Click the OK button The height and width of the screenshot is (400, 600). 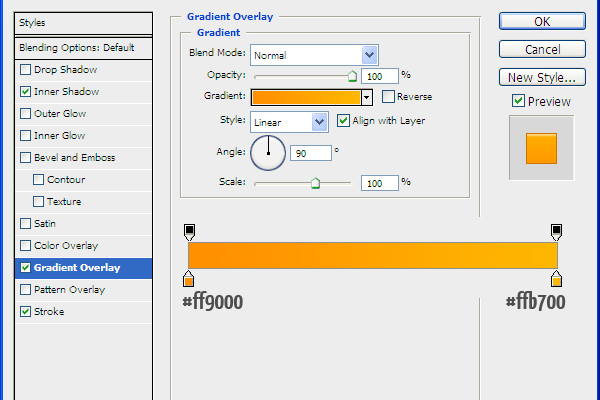[542, 21]
